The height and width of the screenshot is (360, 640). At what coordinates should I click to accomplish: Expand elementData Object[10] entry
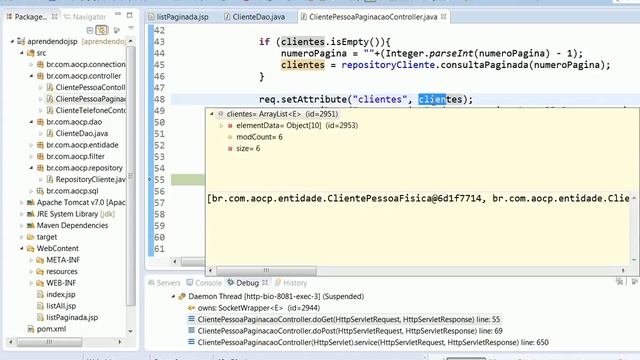click(221, 125)
